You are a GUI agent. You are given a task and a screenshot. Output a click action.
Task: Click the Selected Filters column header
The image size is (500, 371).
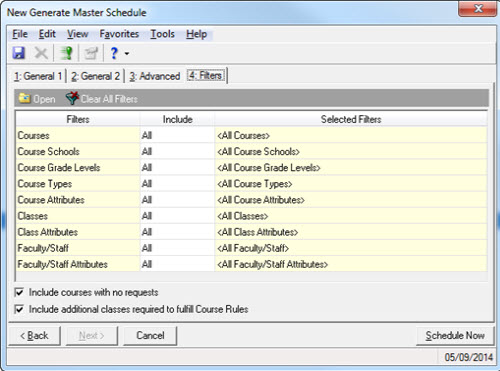point(351,119)
